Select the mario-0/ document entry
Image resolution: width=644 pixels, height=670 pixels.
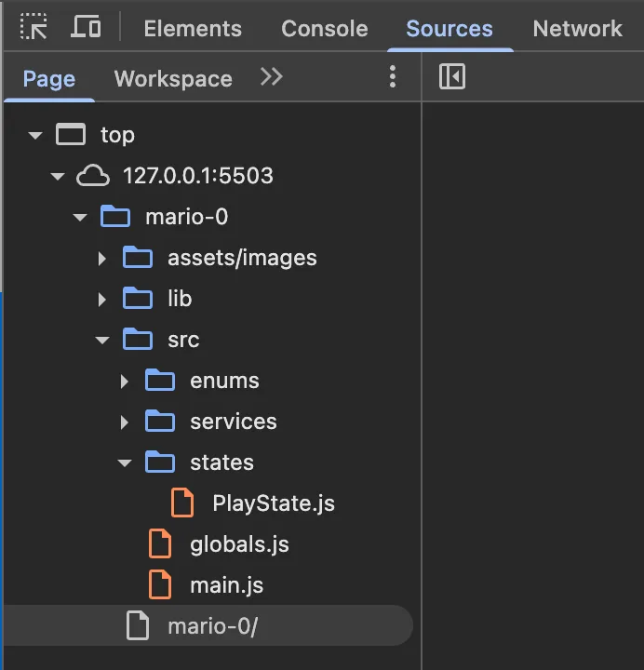point(212,626)
